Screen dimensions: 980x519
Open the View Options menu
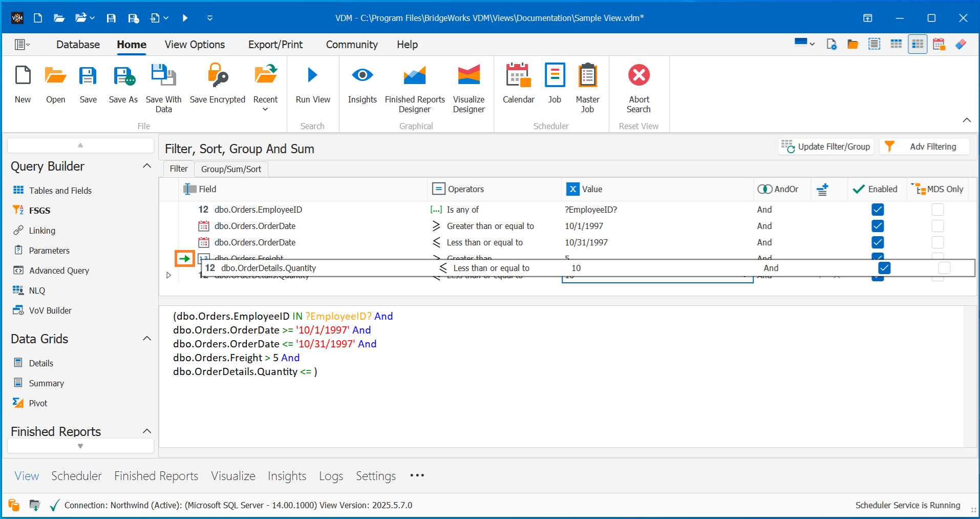[194, 45]
